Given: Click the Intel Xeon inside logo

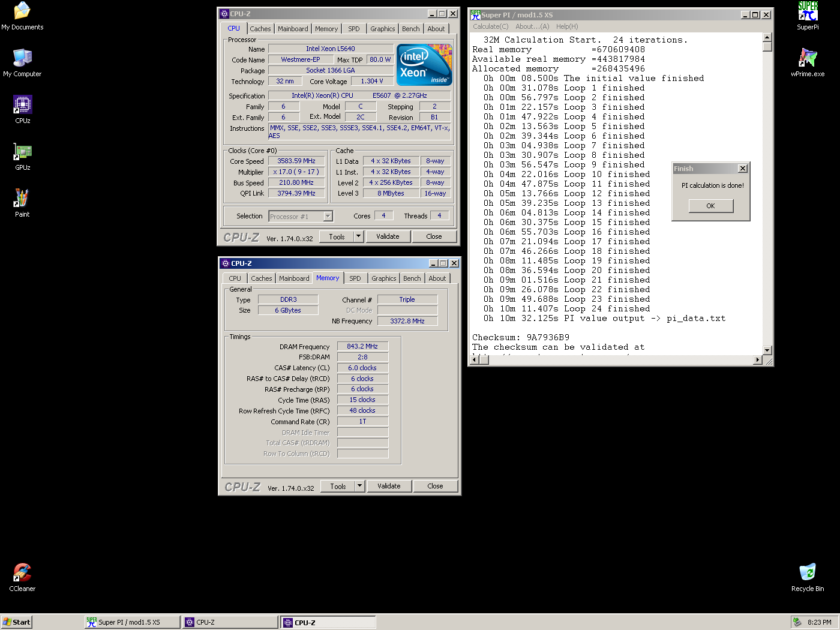Looking at the screenshot, I should (x=424, y=65).
